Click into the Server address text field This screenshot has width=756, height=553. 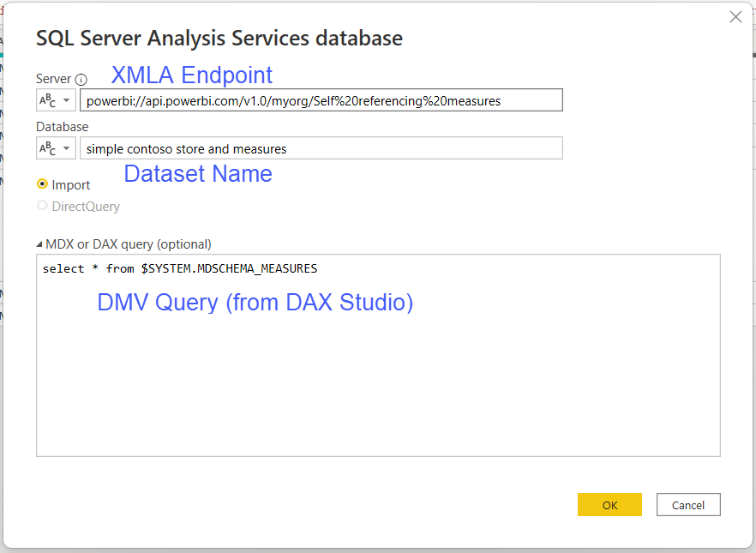[321, 100]
